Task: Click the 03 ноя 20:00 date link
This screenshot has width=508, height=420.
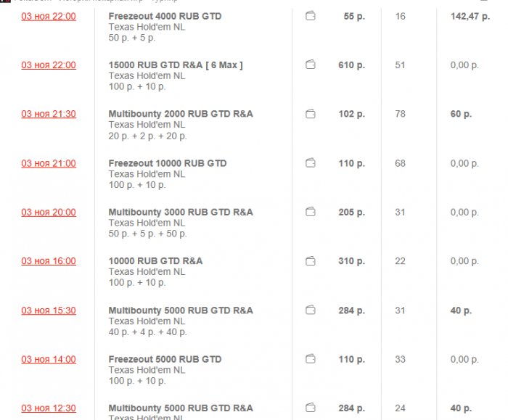Action: coord(48,213)
